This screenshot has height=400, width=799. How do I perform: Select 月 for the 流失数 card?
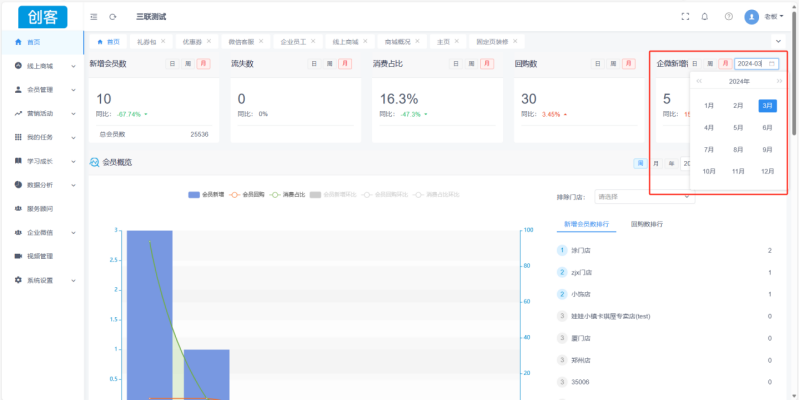345,64
